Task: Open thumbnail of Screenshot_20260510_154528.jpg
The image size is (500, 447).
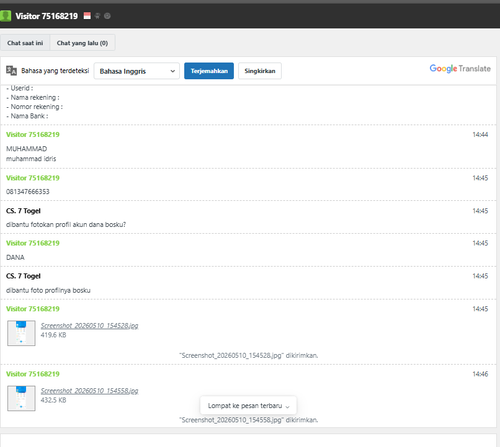Action: [21, 333]
